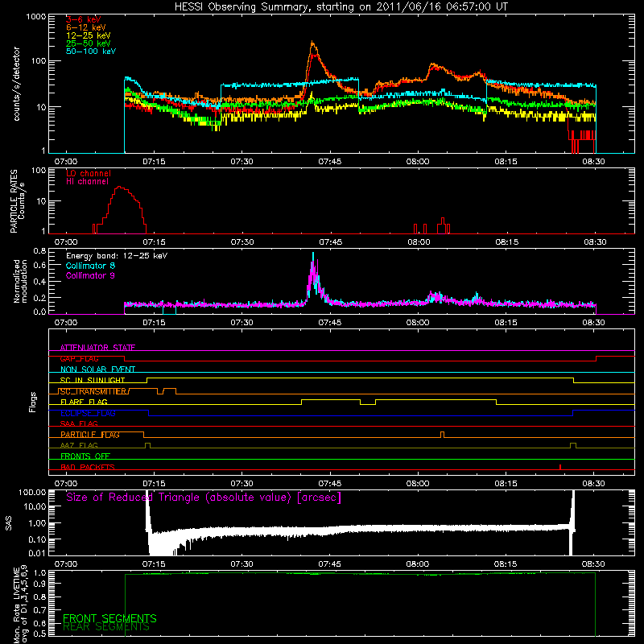Click the SAA_FLAG label
This screenshot has height=644, width=644.
pos(79,423)
